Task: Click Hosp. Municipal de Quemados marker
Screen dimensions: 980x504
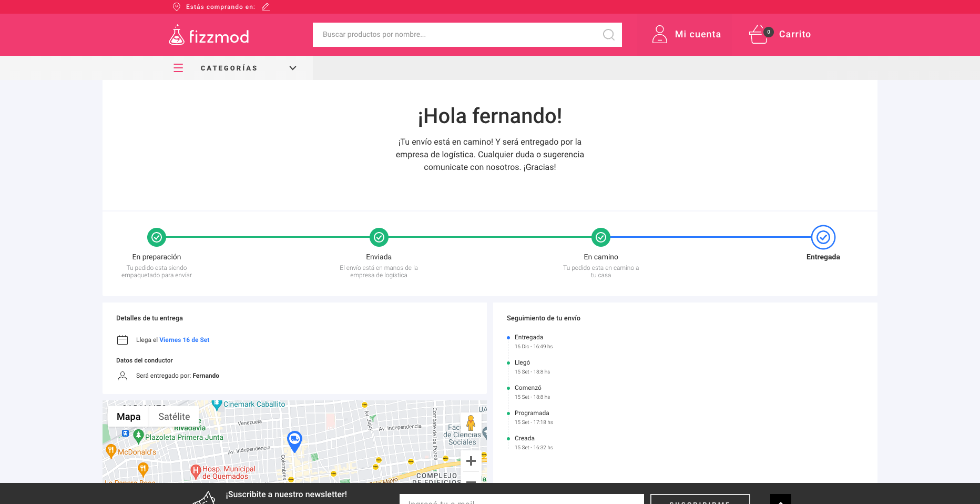Action: (196, 471)
